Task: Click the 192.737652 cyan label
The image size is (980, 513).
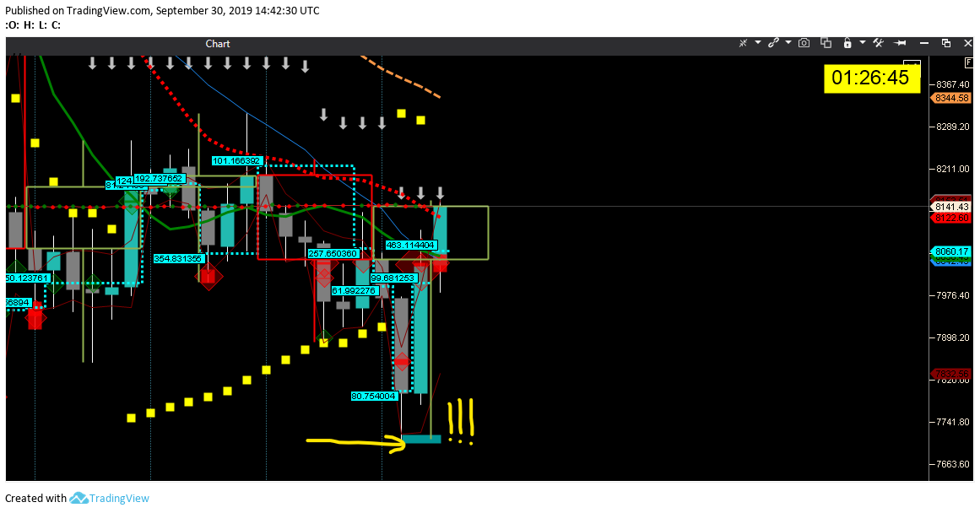Action: tap(160, 179)
